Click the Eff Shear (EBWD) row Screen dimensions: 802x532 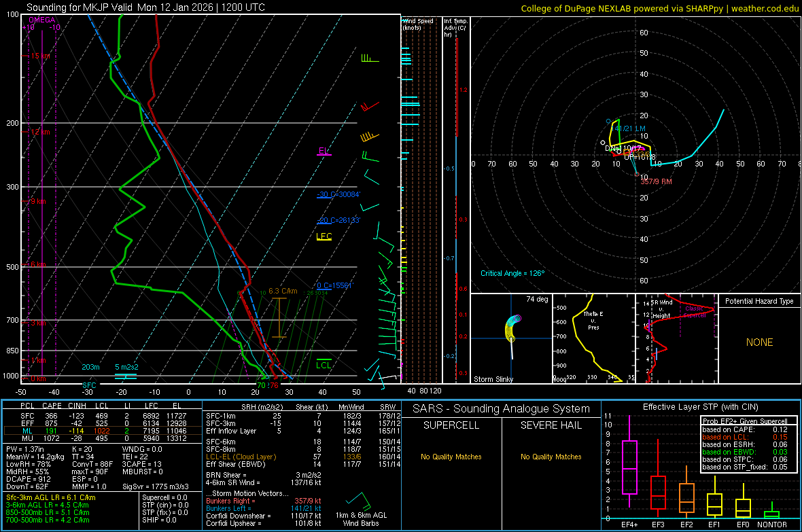(303, 465)
